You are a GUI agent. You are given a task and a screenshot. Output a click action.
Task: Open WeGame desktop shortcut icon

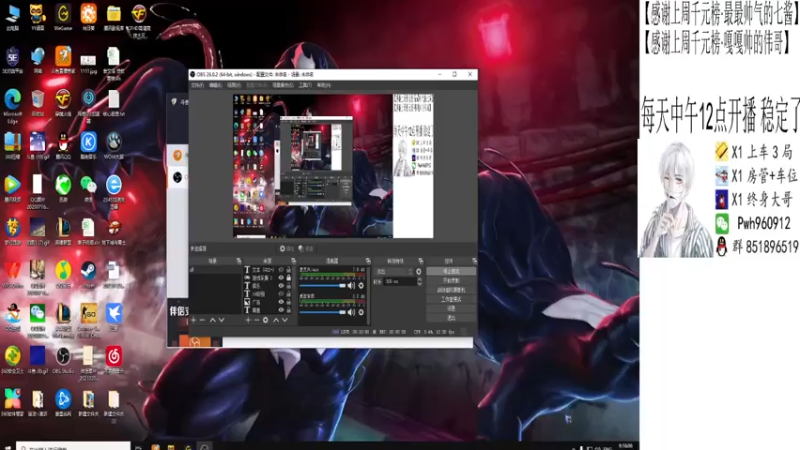point(63,17)
